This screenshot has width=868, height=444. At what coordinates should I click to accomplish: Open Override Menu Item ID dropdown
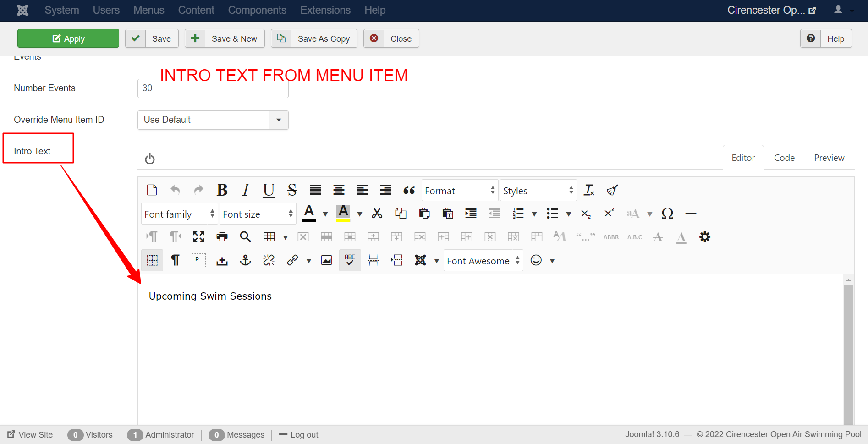pyautogui.click(x=213, y=120)
